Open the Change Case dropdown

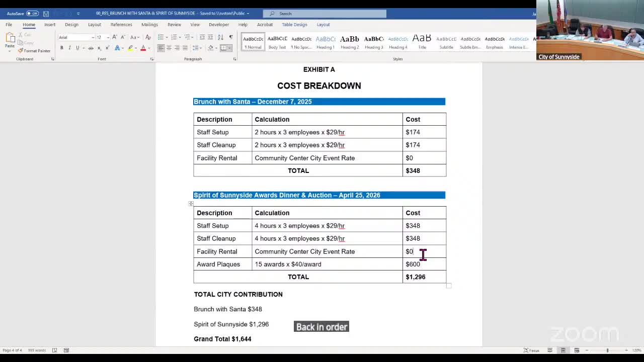coord(135,37)
